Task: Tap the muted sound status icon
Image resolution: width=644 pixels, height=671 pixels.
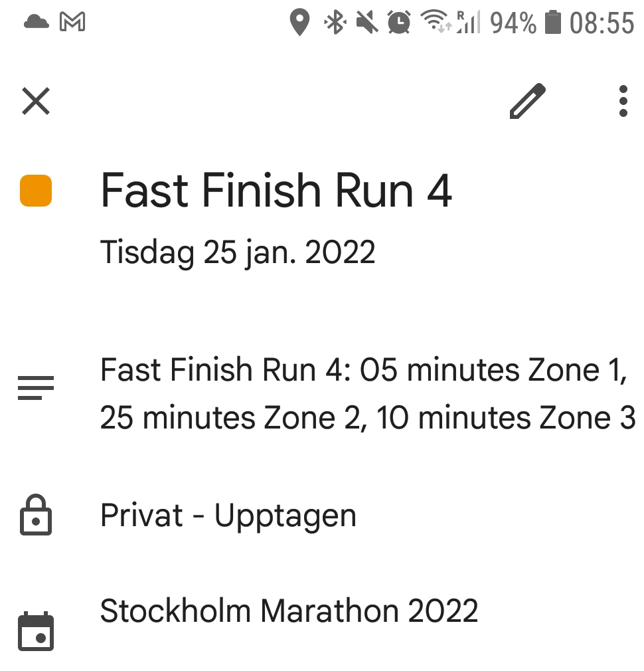Action: coord(366,23)
